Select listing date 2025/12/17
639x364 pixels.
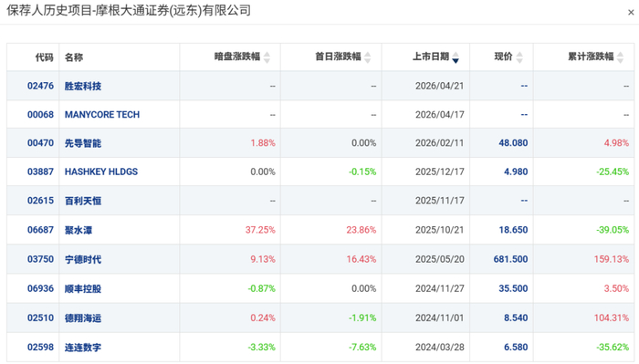click(439, 172)
